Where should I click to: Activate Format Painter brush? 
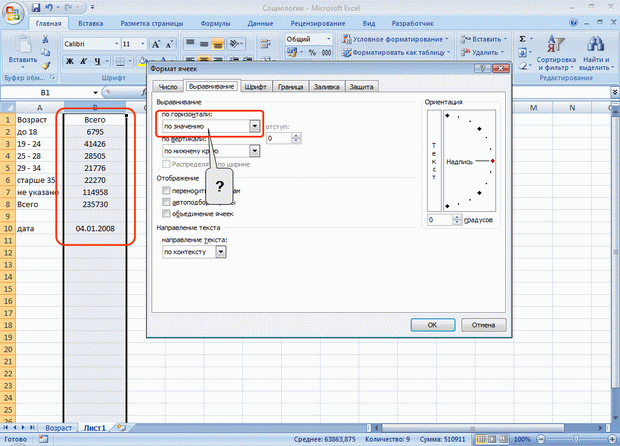pyautogui.click(x=45, y=66)
